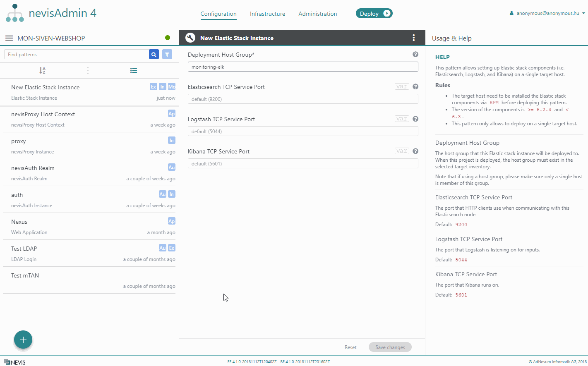
Task: Click the Ex badge on New Elastic Stack Instance
Action: pyautogui.click(x=154, y=86)
